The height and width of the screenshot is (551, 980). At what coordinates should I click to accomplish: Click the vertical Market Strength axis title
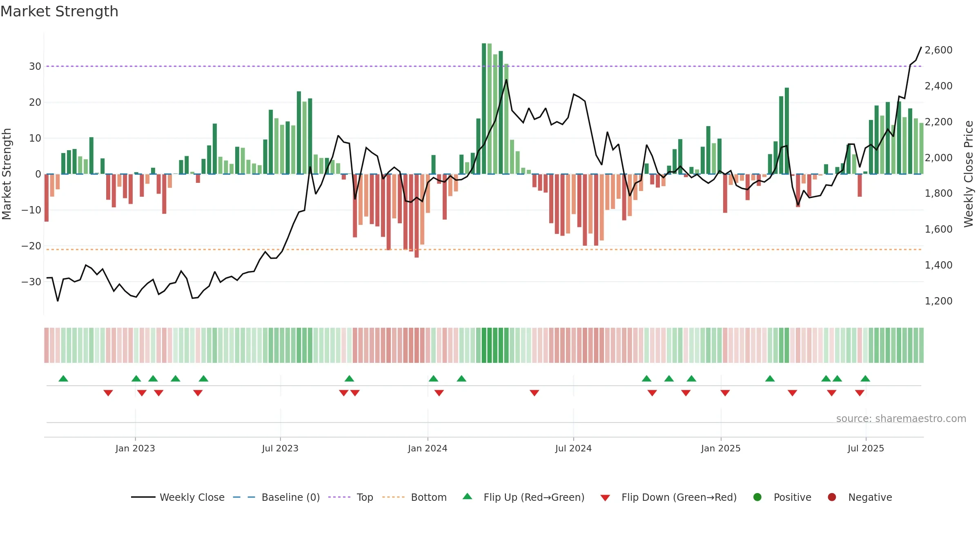coord(7,174)
